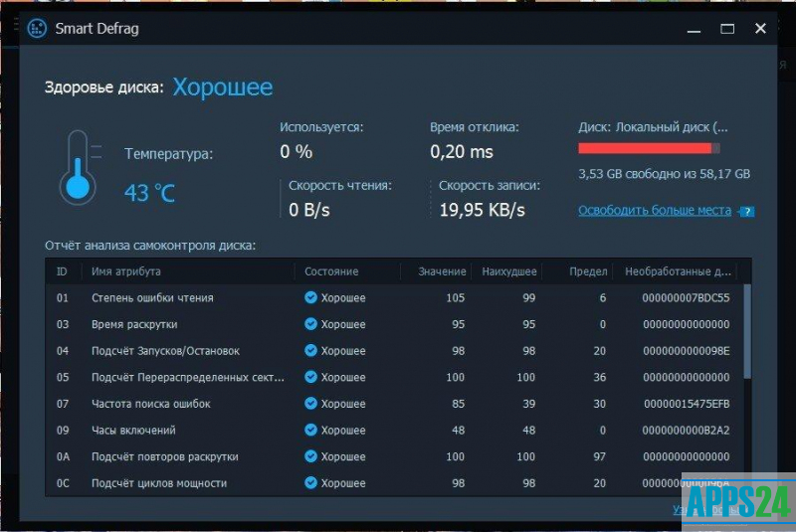Click the thermometer temperature icon
796x532 pixels.
point(80,167)
